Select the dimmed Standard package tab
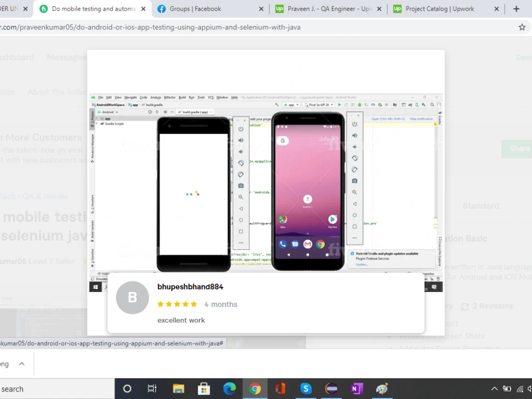 tap(481, 206)
